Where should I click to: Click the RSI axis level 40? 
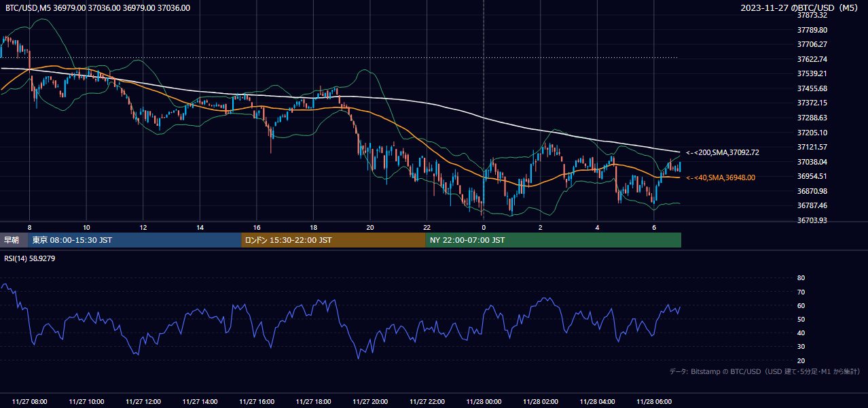801,333
